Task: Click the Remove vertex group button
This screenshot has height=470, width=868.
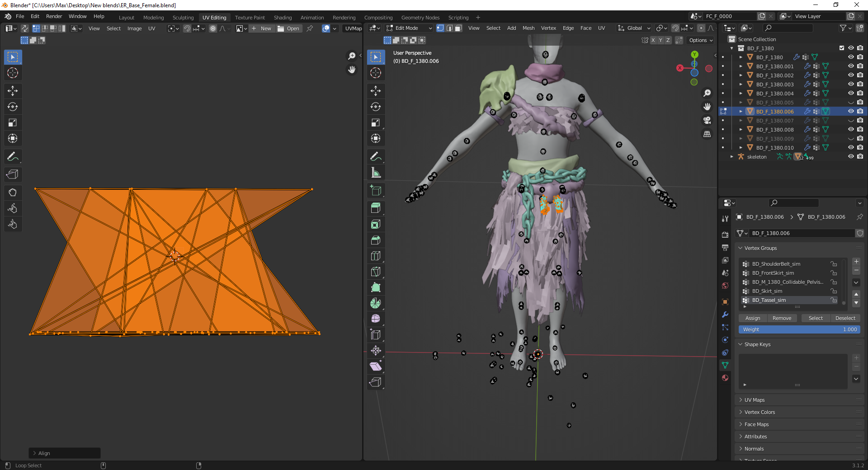Action: pyautogui.click(x=782, y=318)
